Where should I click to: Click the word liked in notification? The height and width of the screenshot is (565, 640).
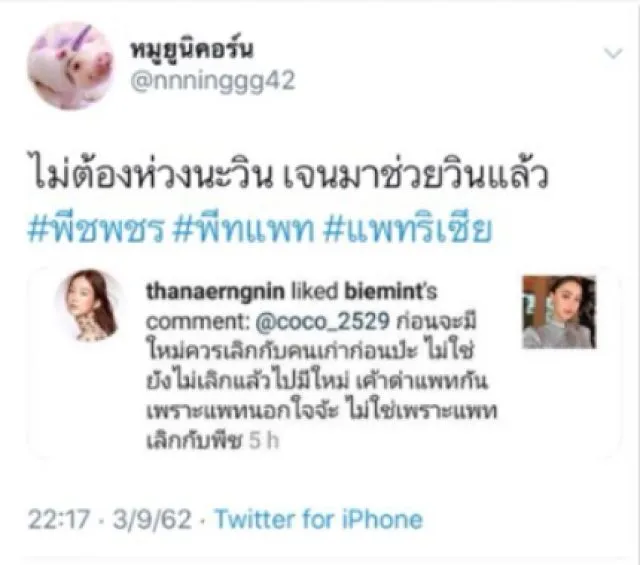click(315, 291)
